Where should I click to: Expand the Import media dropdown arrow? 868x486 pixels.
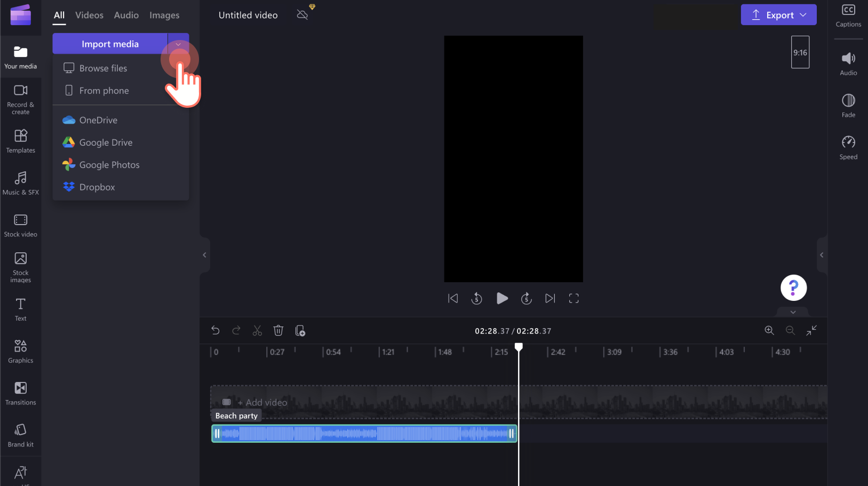pyautogui.click(x=179, y=44)
